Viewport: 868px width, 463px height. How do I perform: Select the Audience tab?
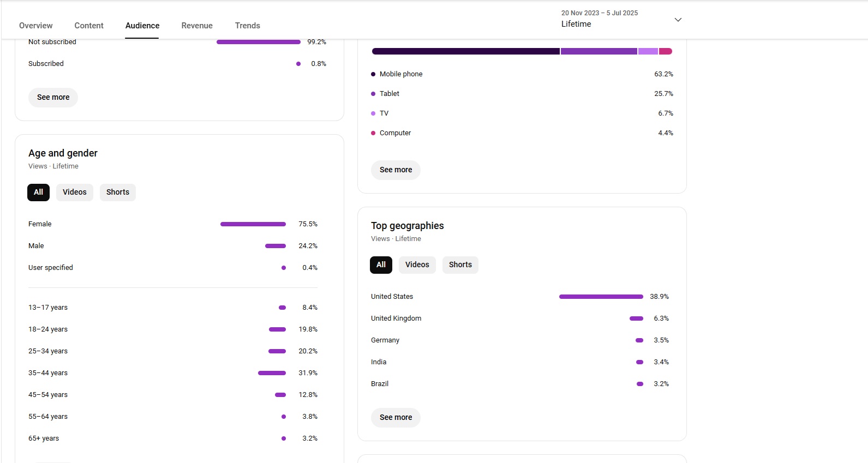(142, 26)
